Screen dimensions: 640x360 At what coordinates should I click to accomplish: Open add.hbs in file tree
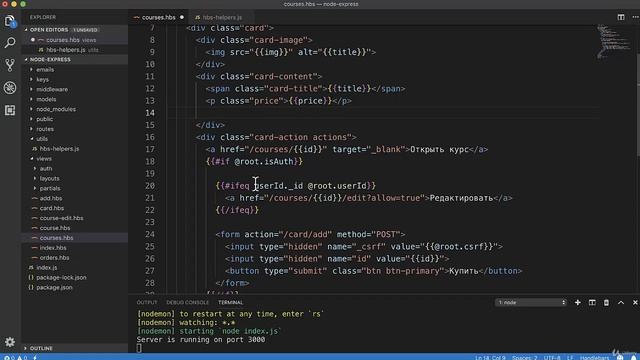(51, 198)
